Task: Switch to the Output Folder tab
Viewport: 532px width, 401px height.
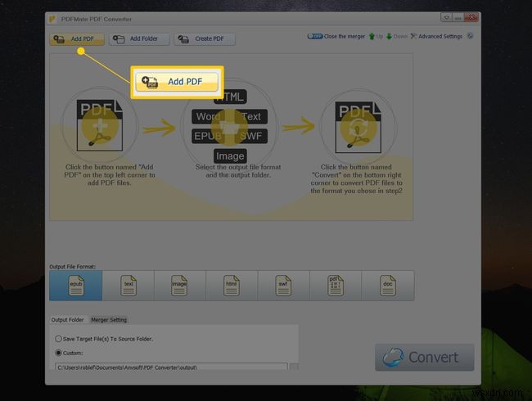Action: tap(67, 320)
